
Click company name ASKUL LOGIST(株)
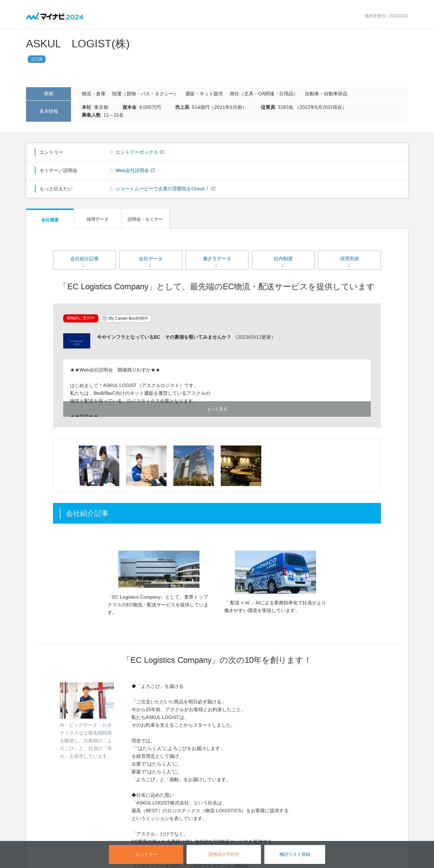(78, 44)
